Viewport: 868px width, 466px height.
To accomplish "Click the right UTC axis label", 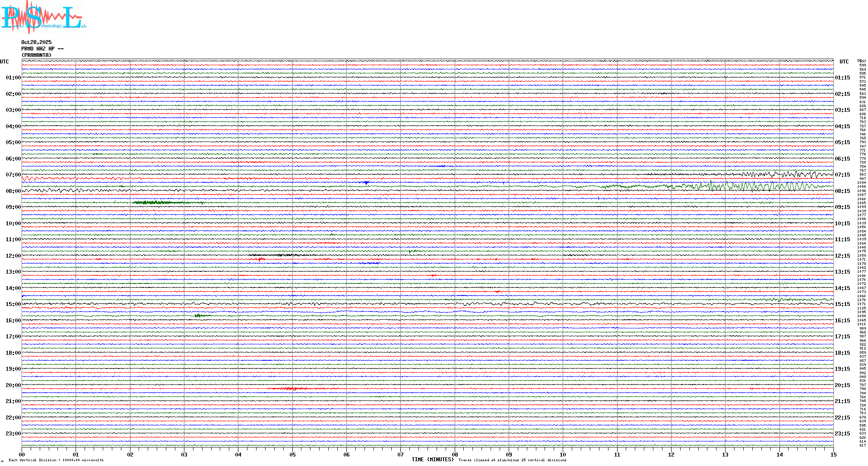I will coord(844,62).
